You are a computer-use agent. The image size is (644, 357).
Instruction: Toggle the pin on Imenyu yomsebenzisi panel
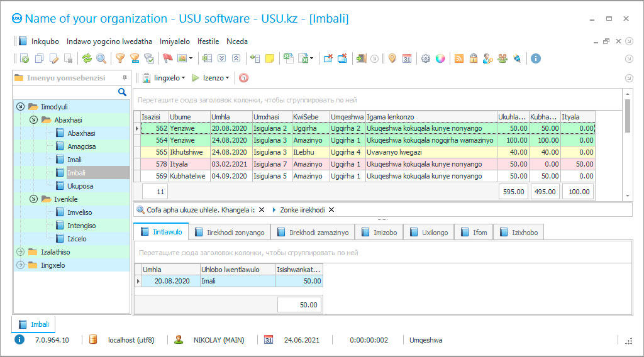(124, 78)
